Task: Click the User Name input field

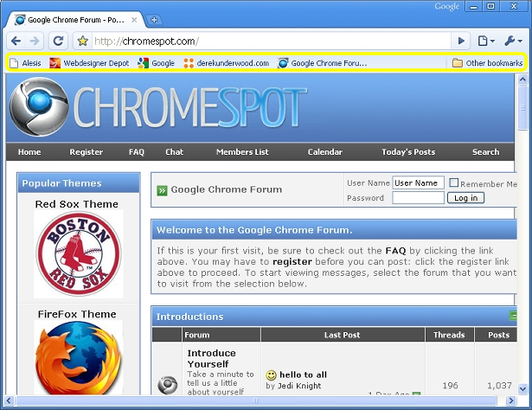Action: (x=418, y=183)
